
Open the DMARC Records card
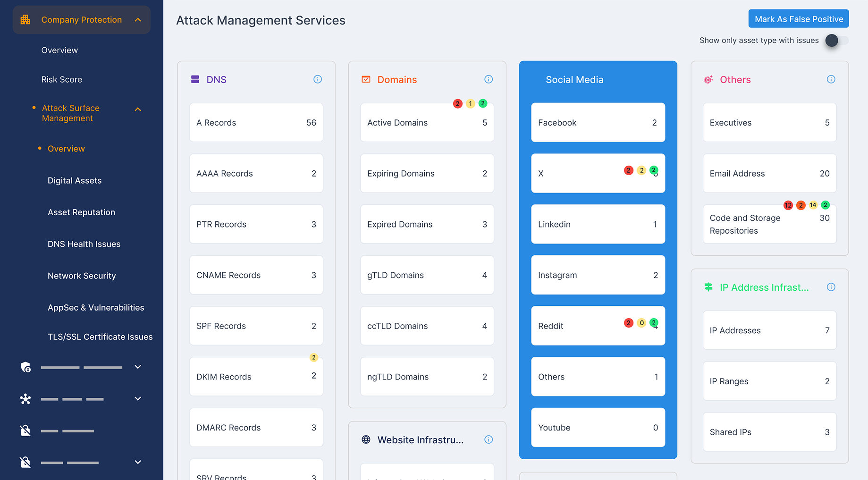256,428
